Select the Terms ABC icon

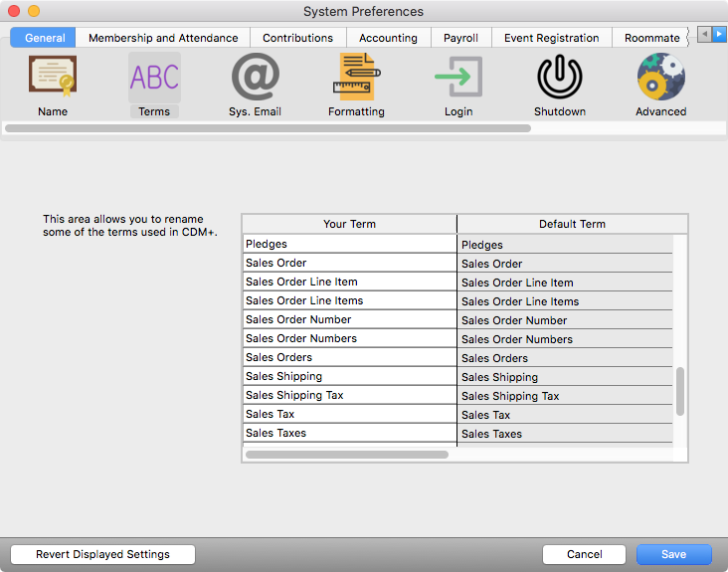pyautogui.click(x=154, y=78)
